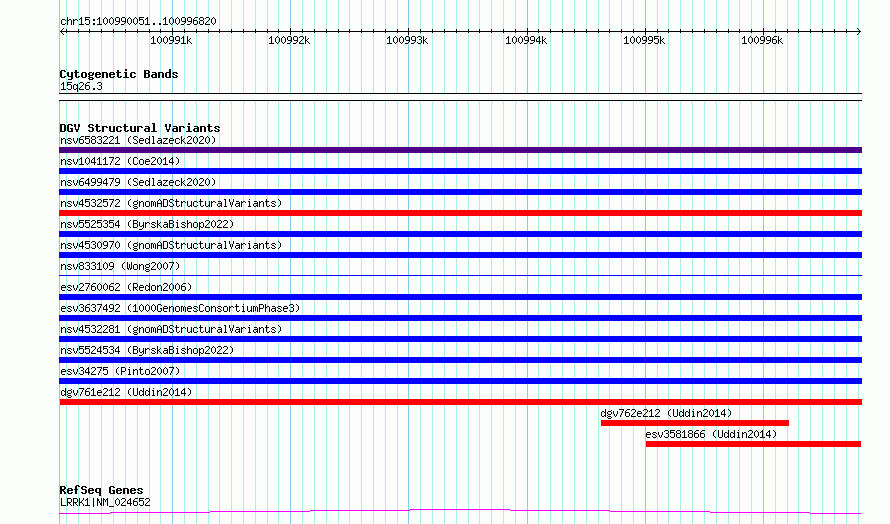Screen dimensions: 890x524
Task: Open esv3637492 (1000GenomesConsortiumPhase3) label
Action: 180,308
